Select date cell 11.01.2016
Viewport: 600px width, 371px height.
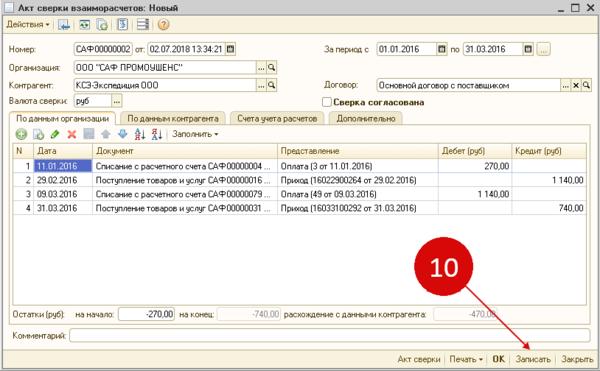[x=63, y=166]
